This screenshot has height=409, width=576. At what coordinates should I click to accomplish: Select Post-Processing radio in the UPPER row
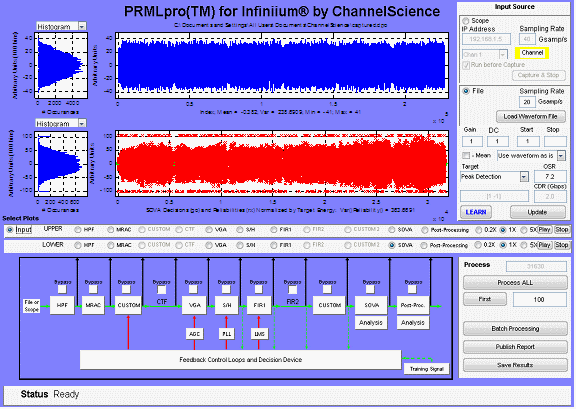[425, 230]
